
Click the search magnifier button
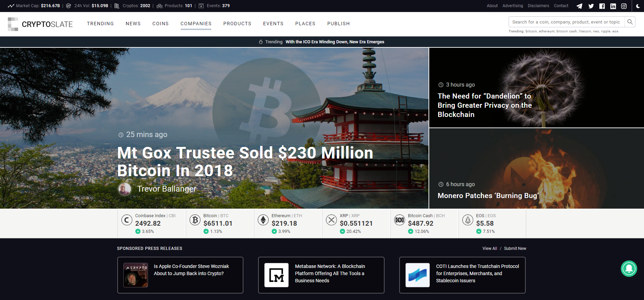click(630, 22)
